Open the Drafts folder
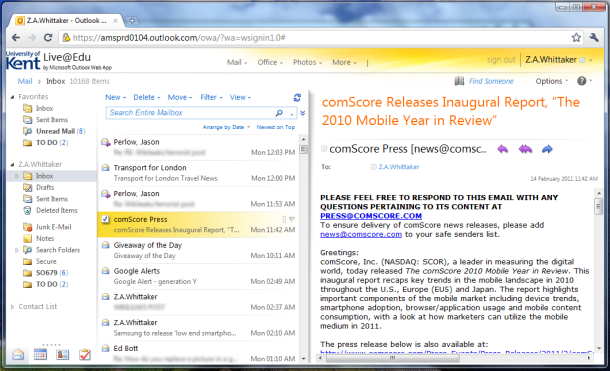The image size is (610, 371). pyautogui.click(x=45, y=187)
